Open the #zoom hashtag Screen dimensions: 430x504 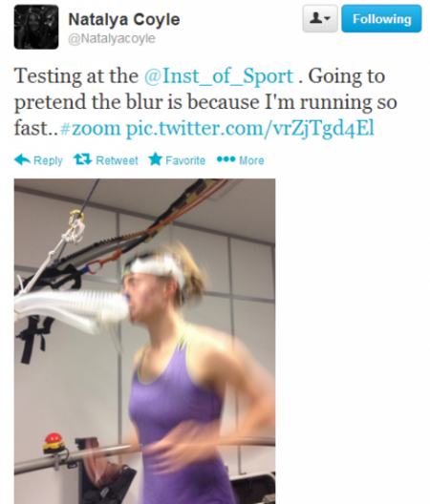point(90,128)
